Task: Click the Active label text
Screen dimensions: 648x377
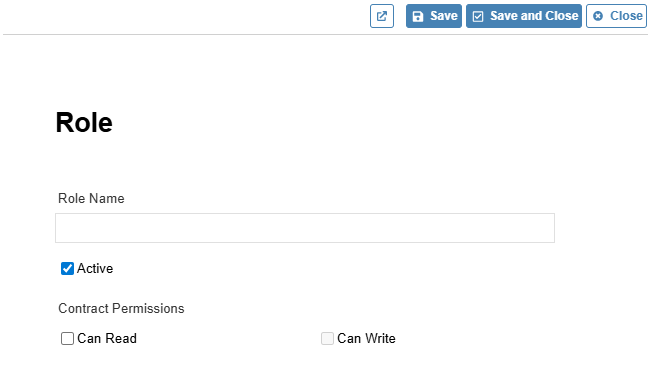Action: point(95,269)
